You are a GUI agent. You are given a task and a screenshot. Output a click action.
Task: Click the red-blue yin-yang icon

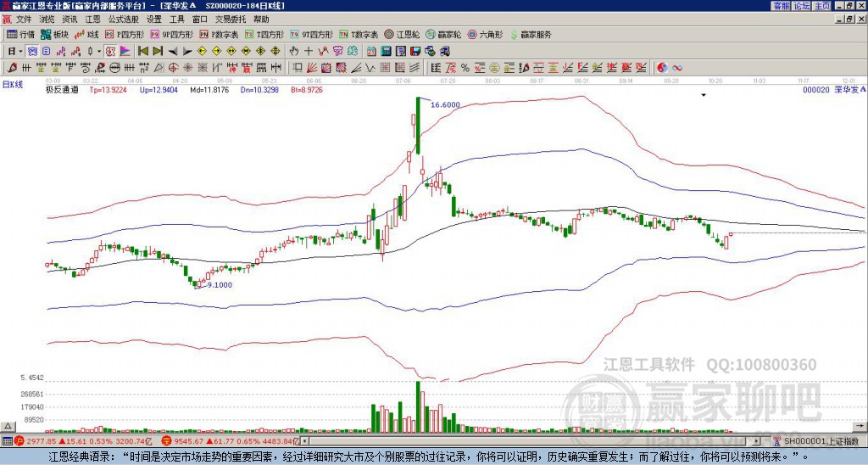(x=662, y=68)
